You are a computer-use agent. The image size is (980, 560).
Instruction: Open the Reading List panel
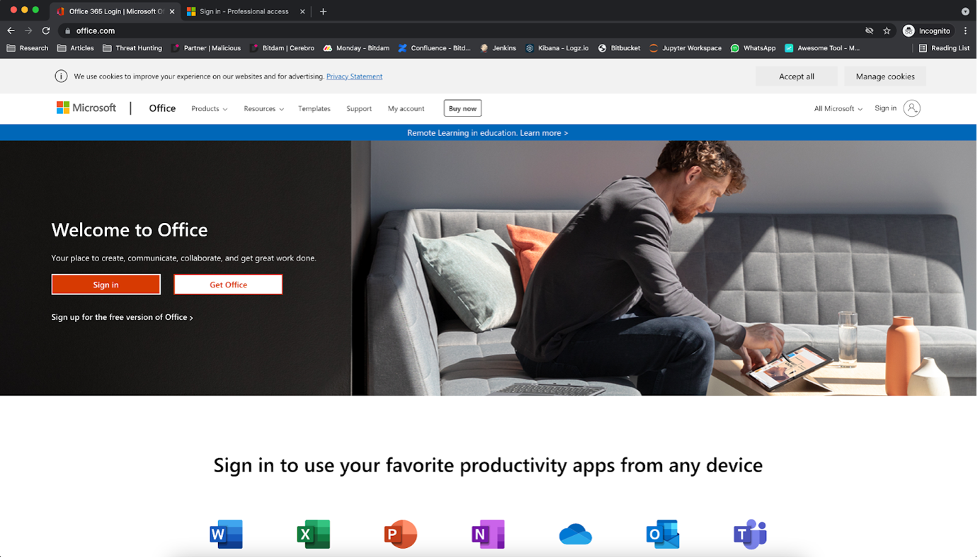[x=947, y=48]
